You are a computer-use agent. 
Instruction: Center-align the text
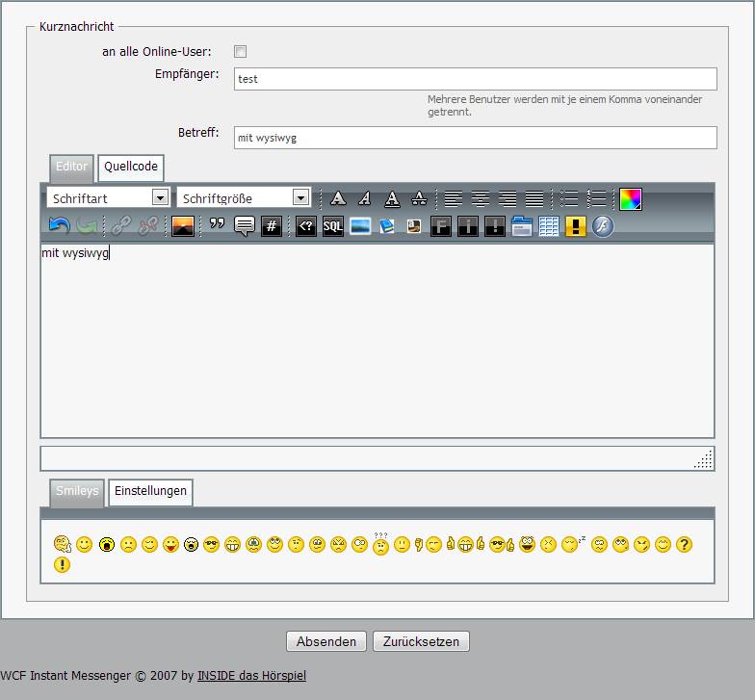(x=480, y=198)
